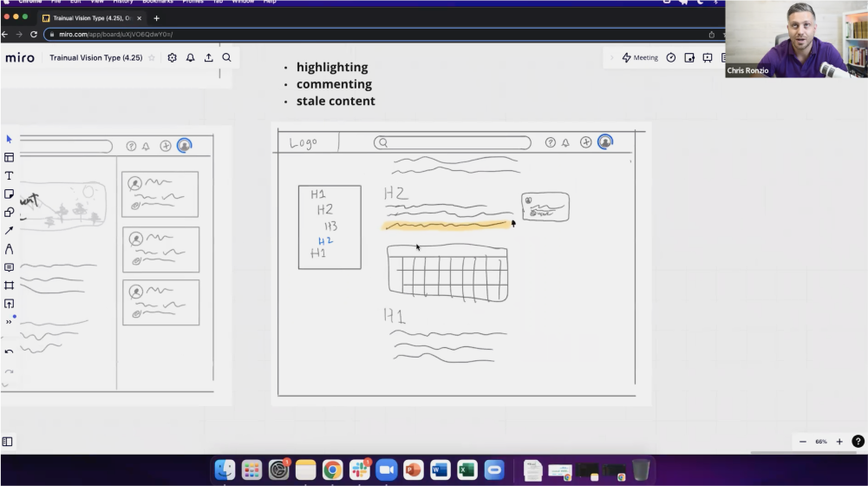Click the 'stale content' bullet text
Viewport: 868px width, 486px height.
coord(336,101)
